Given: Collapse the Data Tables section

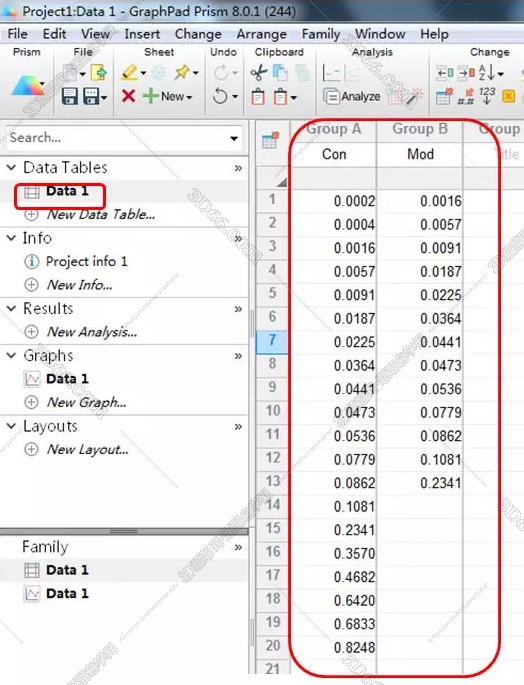Looking at the screenshot, I should [x=11, y=167].
